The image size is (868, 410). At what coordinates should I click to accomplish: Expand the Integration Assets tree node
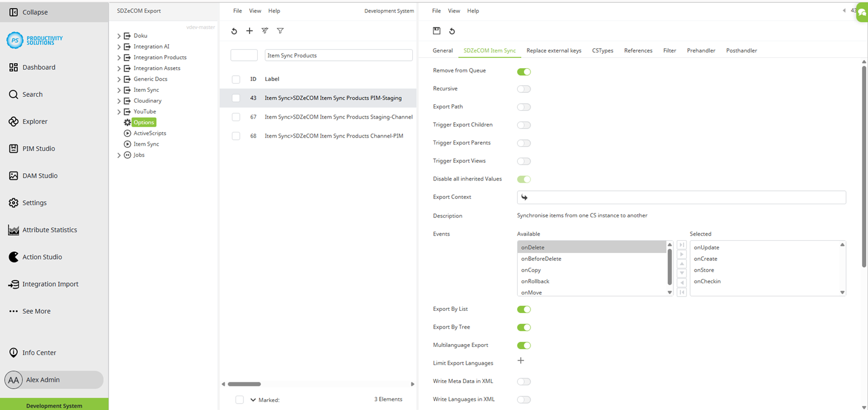(x=119, y=68)
